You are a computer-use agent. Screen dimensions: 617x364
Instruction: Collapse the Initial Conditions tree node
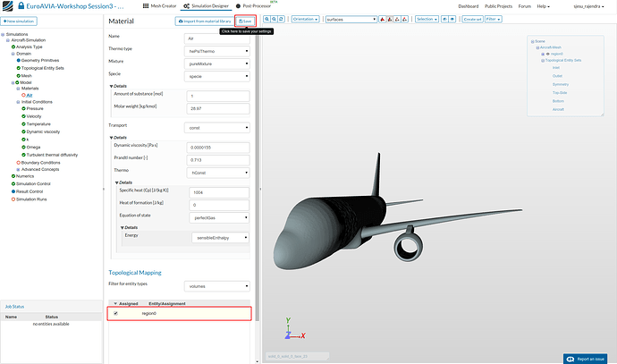18,102
